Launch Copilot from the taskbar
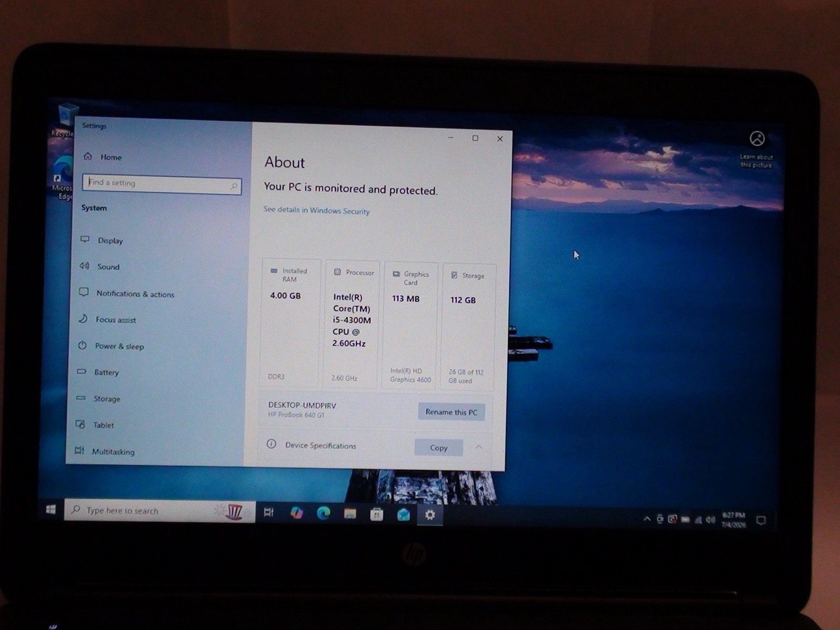 point(297,513)
